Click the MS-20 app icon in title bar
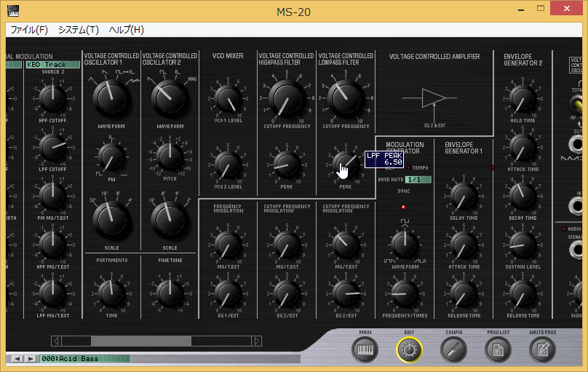Screen dimensions: 588x372 pyautogui.click(x=13, y=11)
